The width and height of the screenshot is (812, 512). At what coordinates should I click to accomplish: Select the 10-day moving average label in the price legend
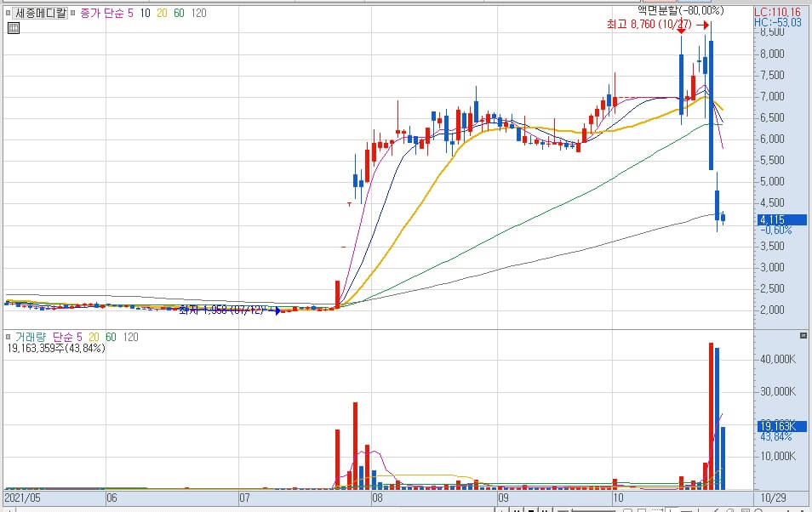[x=145, y=13]
